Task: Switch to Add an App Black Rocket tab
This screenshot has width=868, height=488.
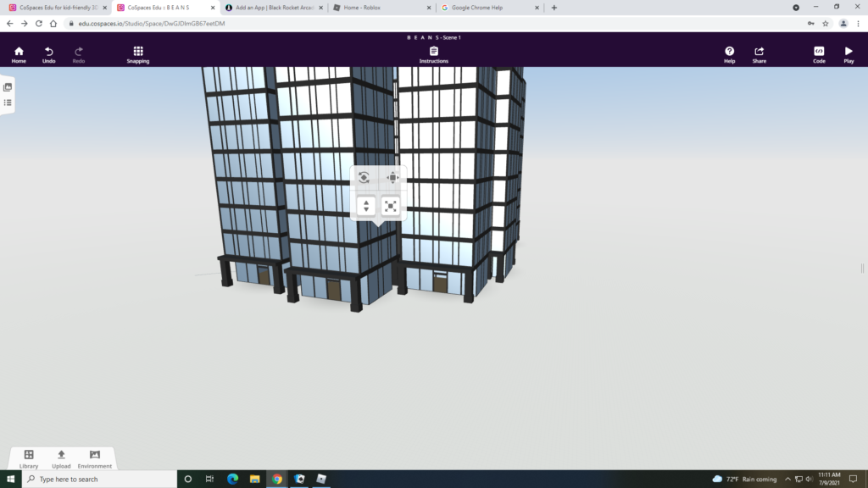Action: click(274, 8)
